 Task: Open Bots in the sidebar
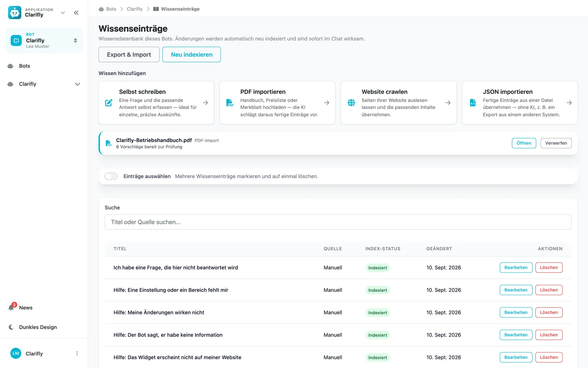(x=25, y=66)
